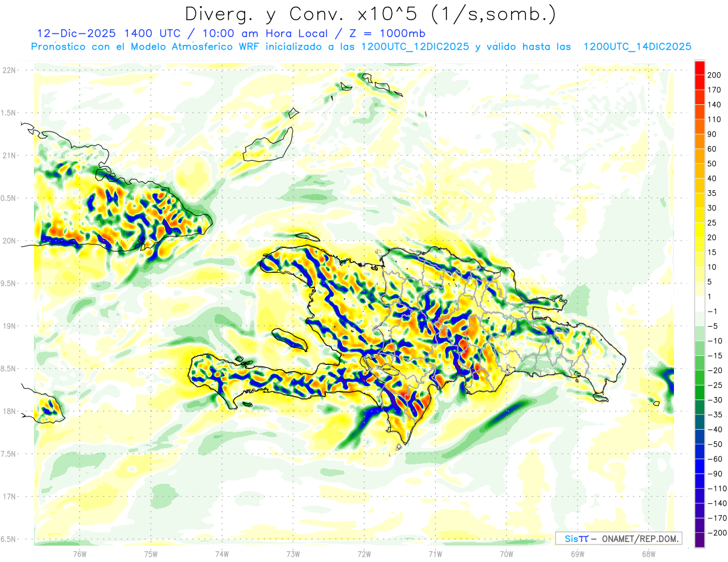Click the 'SisTT - ONAMET/REP.DOM.' credit box

618,538
